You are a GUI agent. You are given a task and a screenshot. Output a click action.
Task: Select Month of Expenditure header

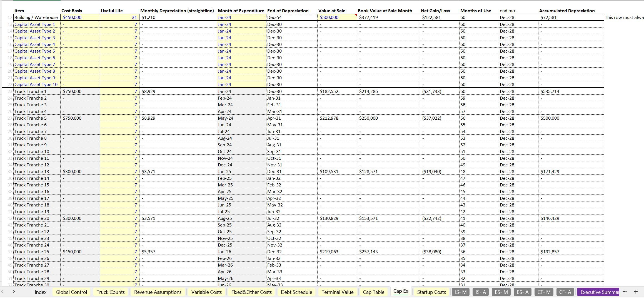(x=241, y=11)
